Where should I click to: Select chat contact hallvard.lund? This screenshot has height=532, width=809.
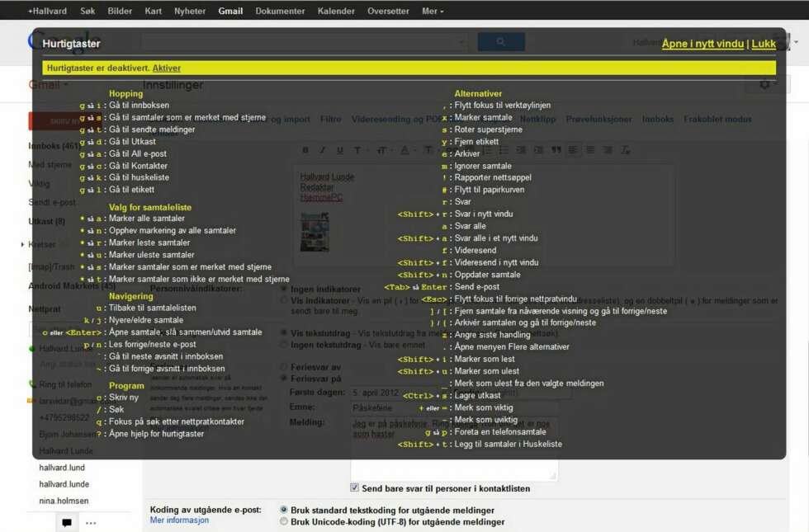coord(62,468)
